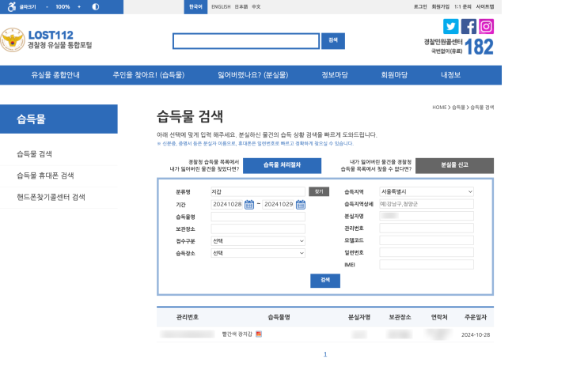Viewport: 588px width, 374px height.
Task: Click date 2024-10-28 in results row
Action: 476,334
